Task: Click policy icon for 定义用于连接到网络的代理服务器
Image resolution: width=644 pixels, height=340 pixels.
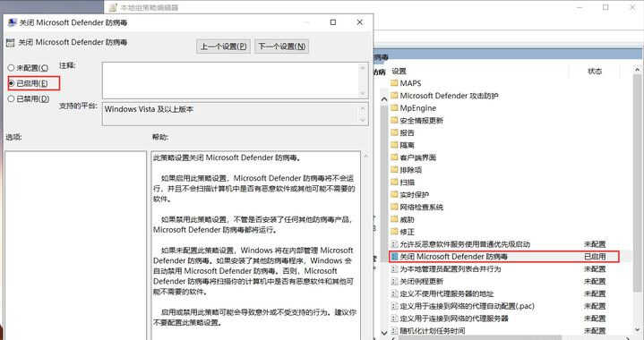Action: point(394,319)
